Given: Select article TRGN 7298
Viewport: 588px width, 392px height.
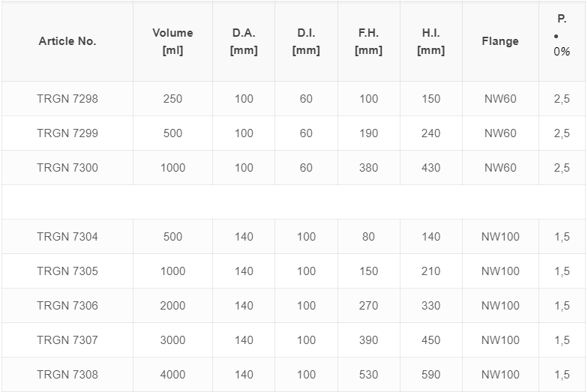Looking at the screenshot, I should point(67,99).
